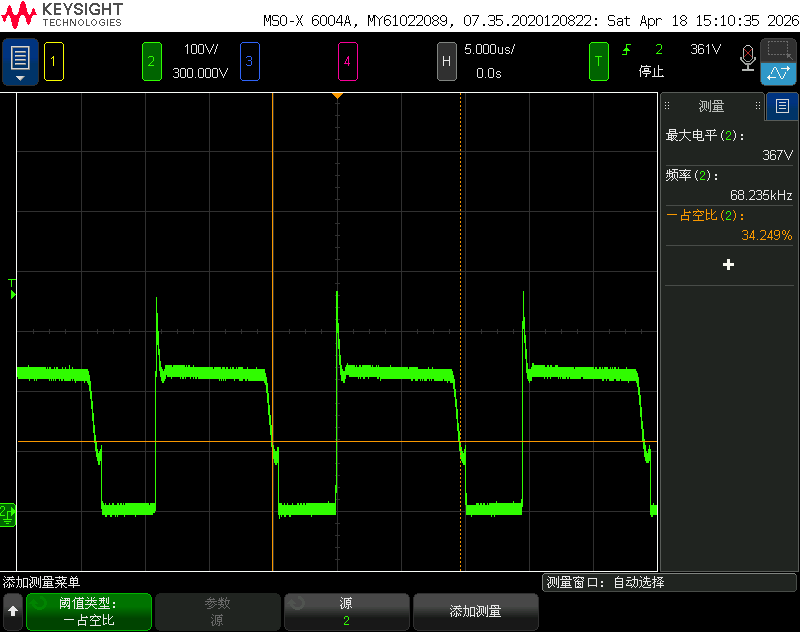Click the 停止 run status label
Screen dimensions: 800x632
click(651, 71)
